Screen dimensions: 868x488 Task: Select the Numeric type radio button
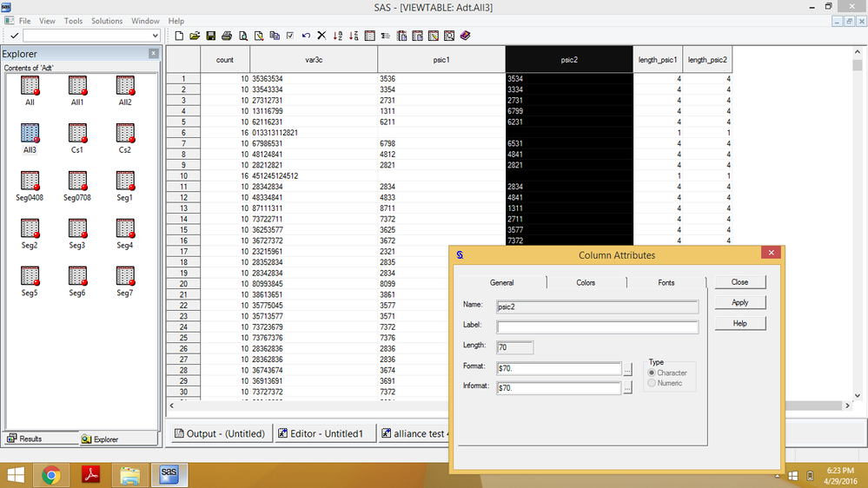click(x=653, y=383)
